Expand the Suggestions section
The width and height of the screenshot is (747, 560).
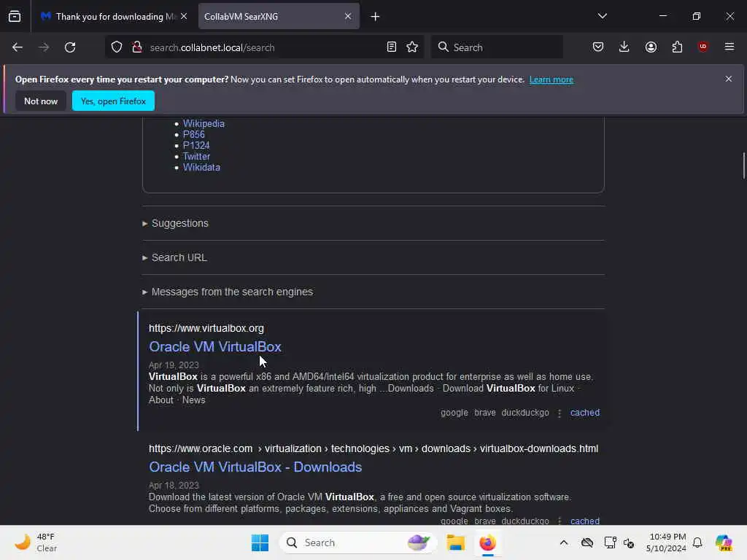point(175,223)
